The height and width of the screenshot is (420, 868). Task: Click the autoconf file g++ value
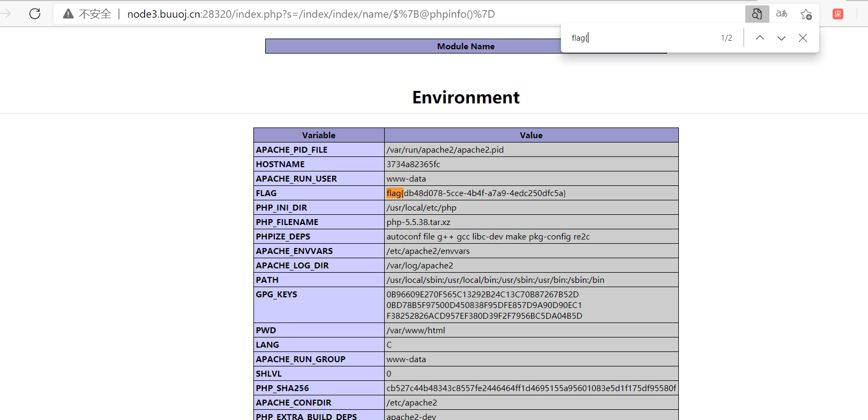(x=488, y=236)
